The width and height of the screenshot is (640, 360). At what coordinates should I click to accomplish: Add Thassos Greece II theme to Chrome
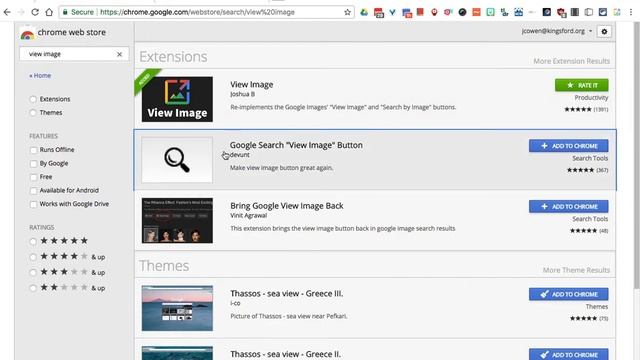tap(569, 354)
